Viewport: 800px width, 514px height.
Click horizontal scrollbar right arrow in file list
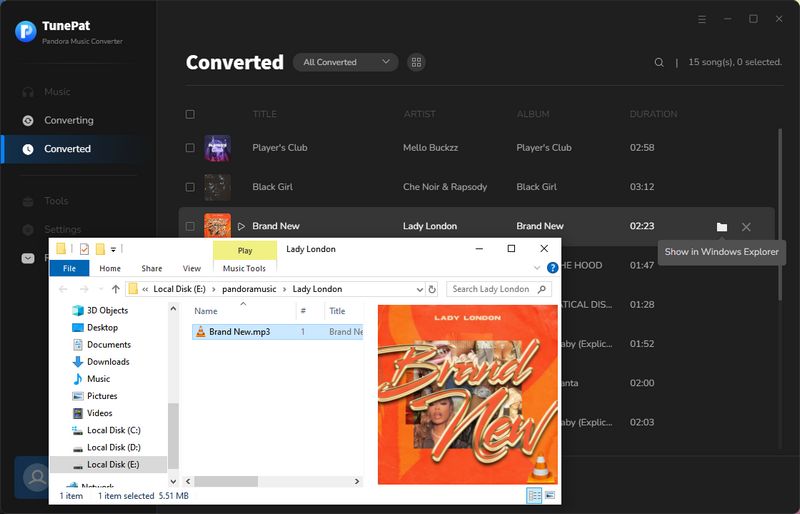tap(357, 481)
